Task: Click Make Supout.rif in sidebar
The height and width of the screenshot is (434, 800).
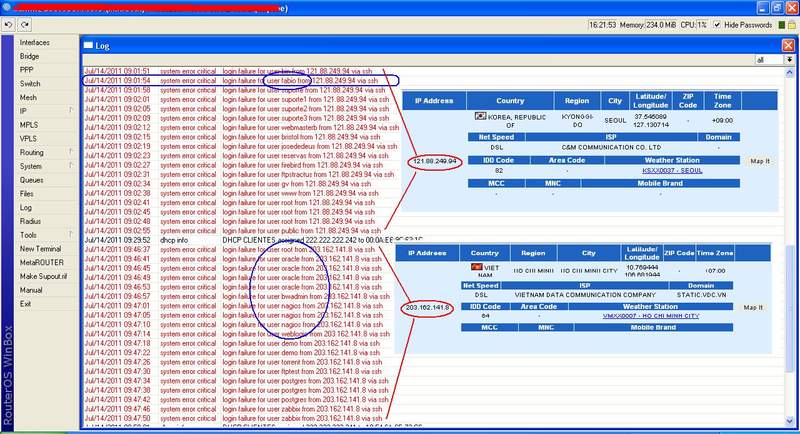Action: (x=43, y=276)
